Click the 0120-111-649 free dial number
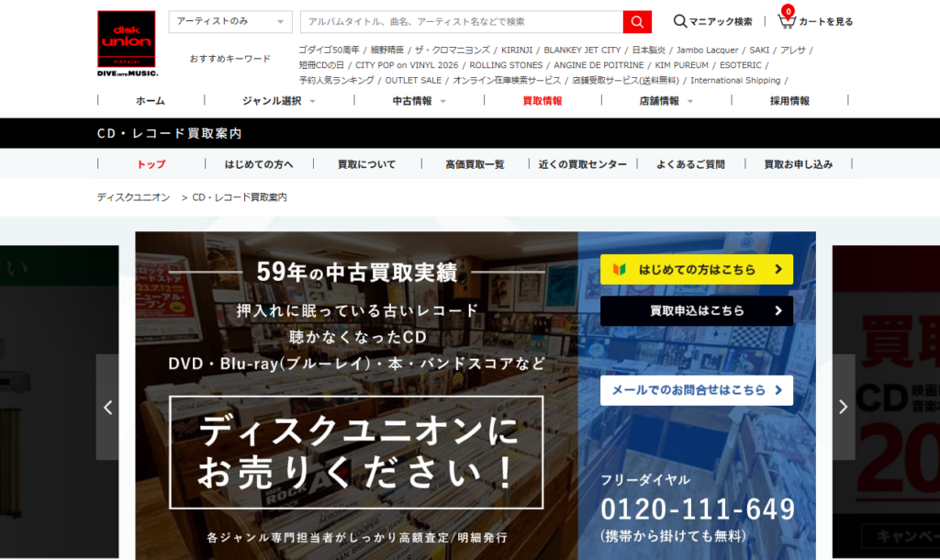 pos(698,510)
